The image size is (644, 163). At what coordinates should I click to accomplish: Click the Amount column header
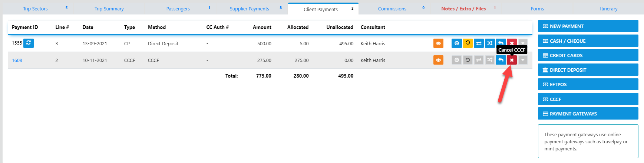click(262, 27)
